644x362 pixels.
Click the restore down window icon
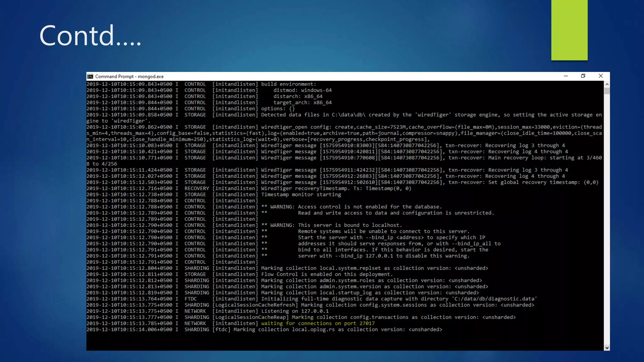tap(583, 76)
